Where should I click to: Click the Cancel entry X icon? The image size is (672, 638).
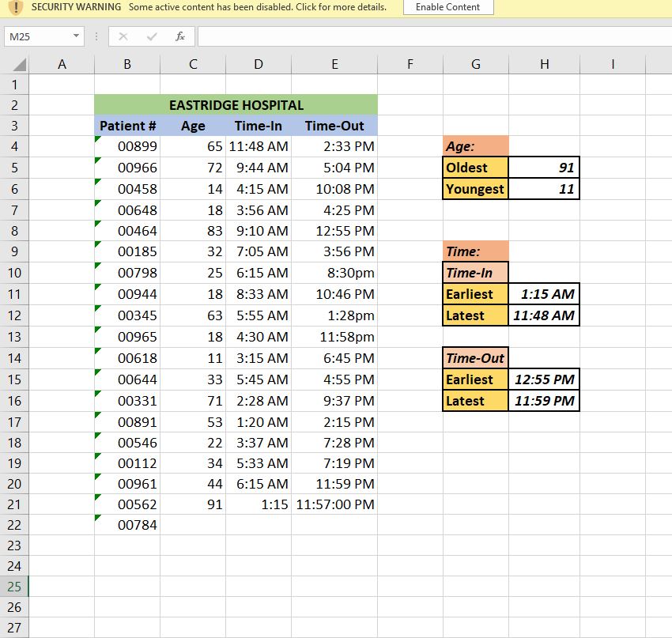click(123, 36)
